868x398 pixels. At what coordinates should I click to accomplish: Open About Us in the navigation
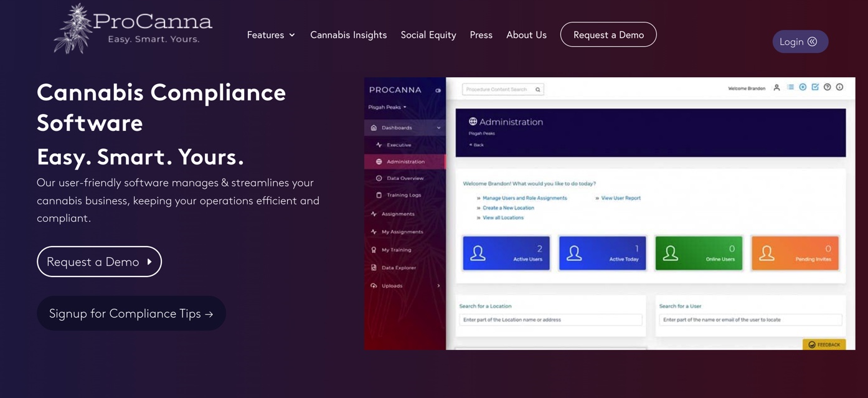pyautogui.click(x=526, y=35)
